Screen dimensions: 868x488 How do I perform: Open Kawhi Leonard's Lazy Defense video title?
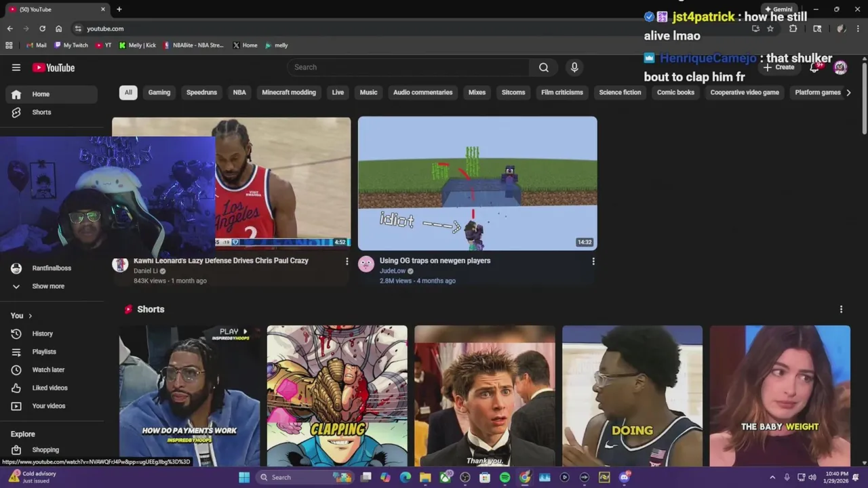pyautogui.click(x=221, y=260)
